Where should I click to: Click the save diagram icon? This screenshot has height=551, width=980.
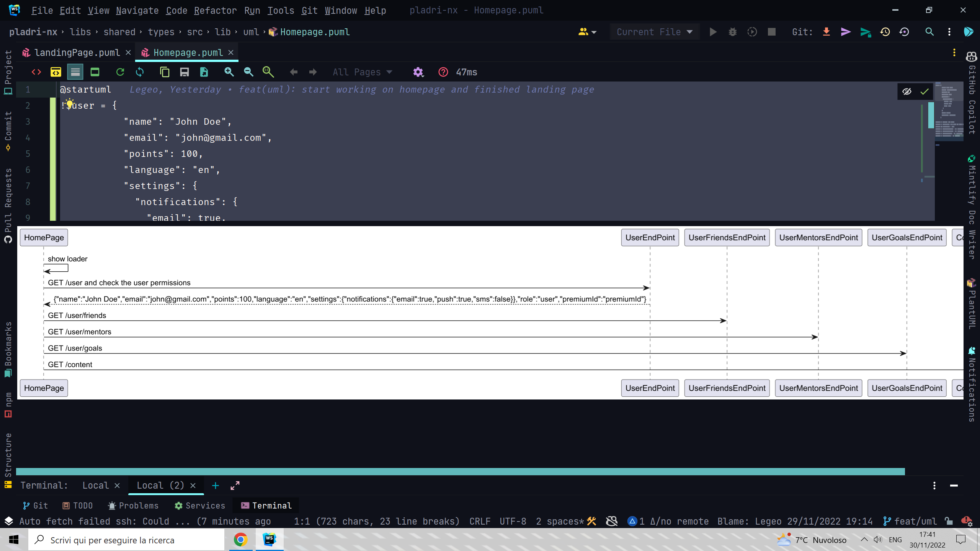[x=185, y=72]
